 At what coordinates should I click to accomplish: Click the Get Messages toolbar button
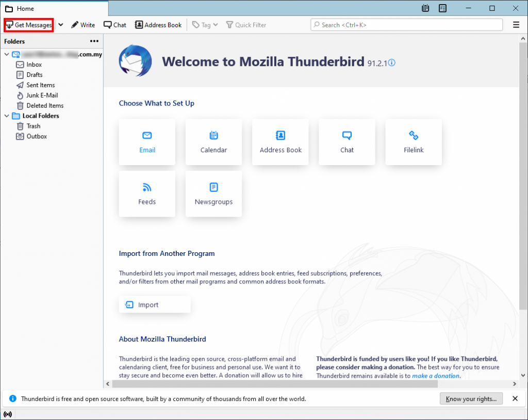29,25
